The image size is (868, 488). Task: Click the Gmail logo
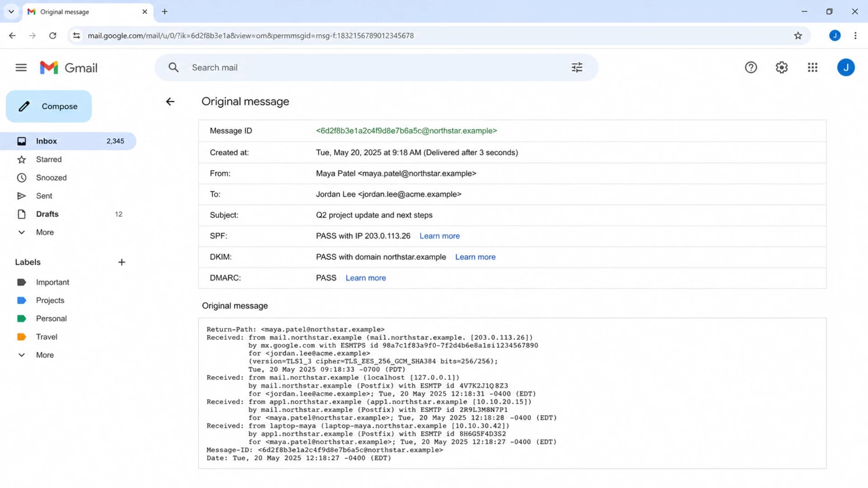(x=69, y=68)
